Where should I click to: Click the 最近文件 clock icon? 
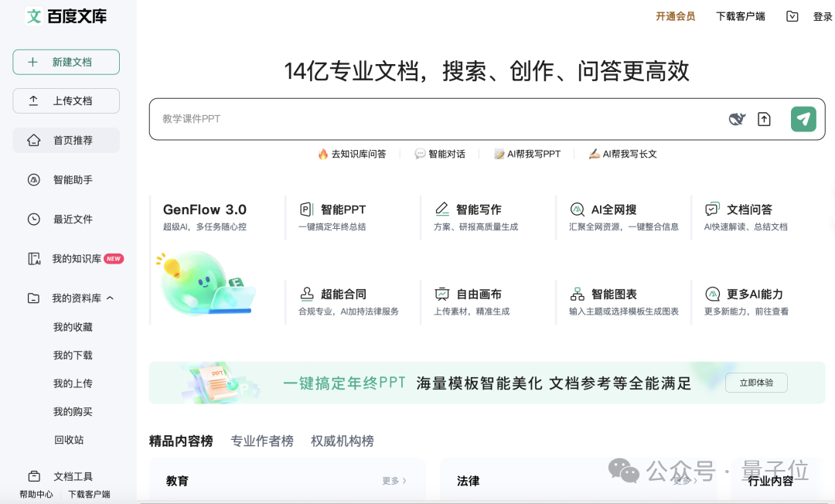pyautogui.click(x=33, y=220)
